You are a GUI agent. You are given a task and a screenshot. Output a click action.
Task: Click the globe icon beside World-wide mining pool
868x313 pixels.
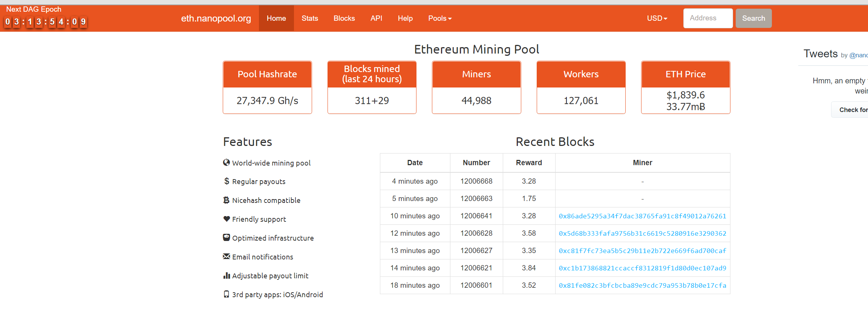tap(227, 163)
